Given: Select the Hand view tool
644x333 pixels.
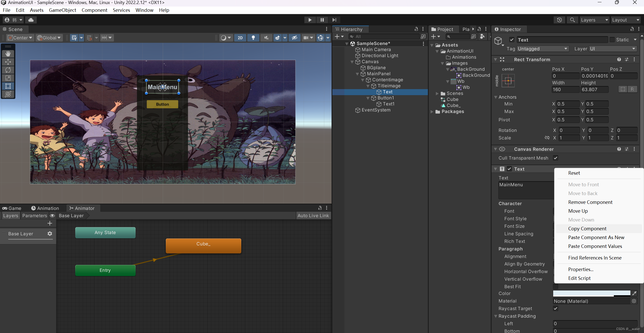Looking at the screenshot, I should [8, 54].
